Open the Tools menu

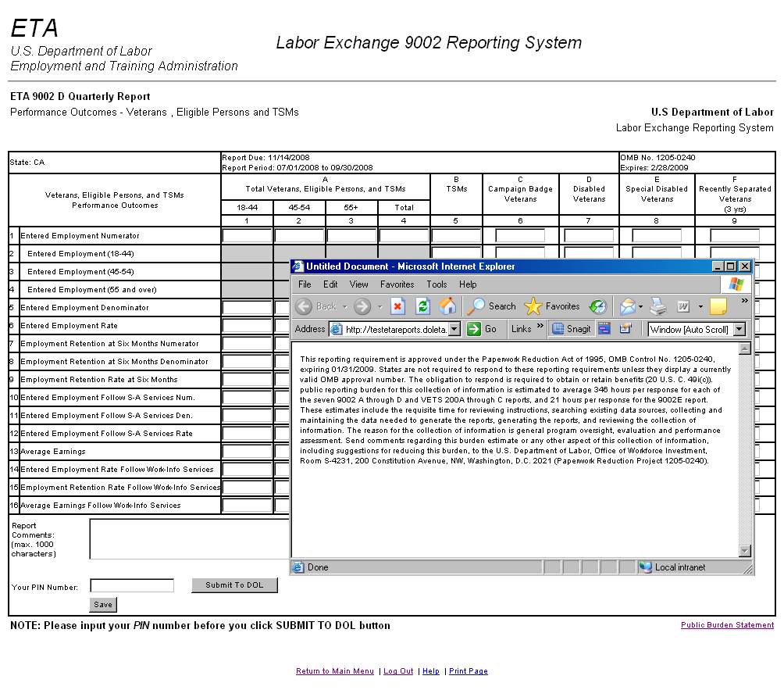[x=437, y=284]
